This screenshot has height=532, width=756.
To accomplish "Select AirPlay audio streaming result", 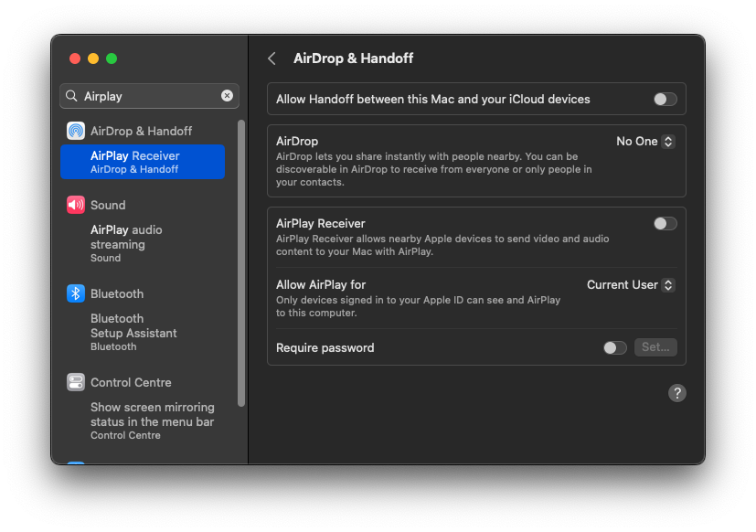I will tap(143, 243).
